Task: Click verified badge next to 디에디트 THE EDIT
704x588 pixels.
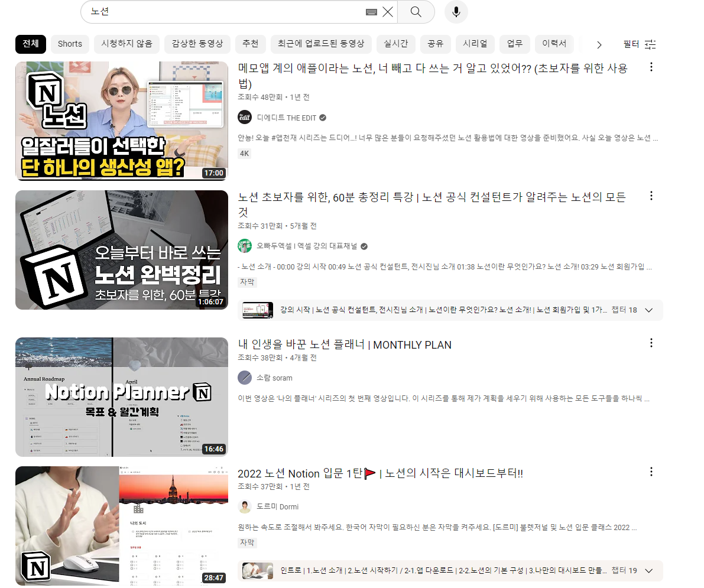Action: 323,118
